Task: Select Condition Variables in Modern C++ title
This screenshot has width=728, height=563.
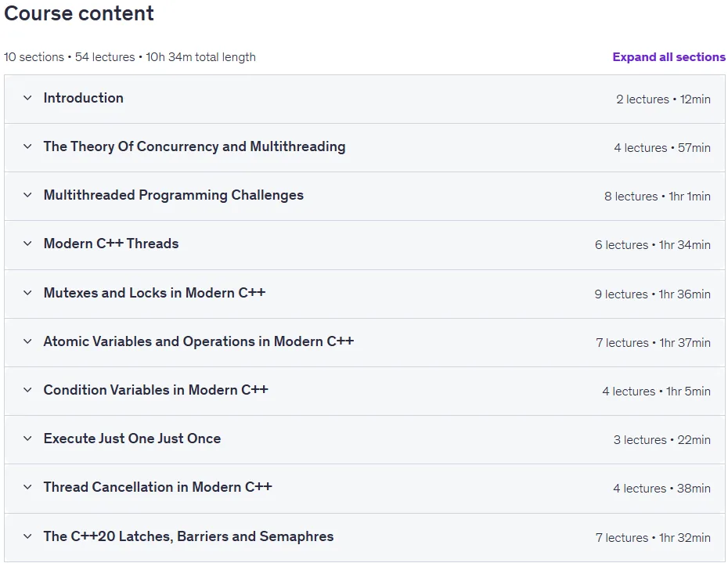Action: 156,390
